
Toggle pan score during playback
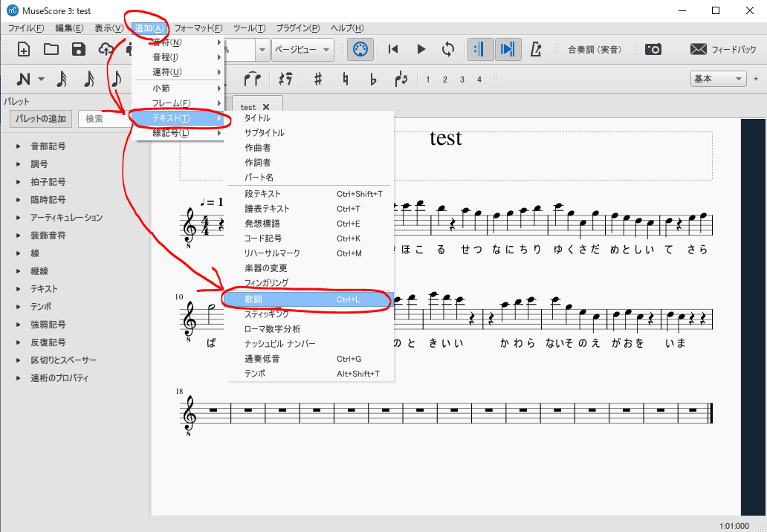(508, 49)
